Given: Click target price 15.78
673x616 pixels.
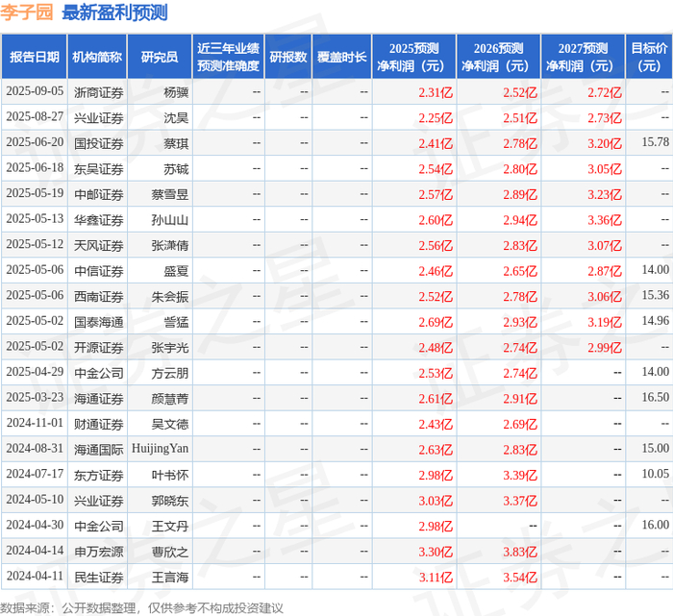Looking at the screenshot, I should [656, 142].
